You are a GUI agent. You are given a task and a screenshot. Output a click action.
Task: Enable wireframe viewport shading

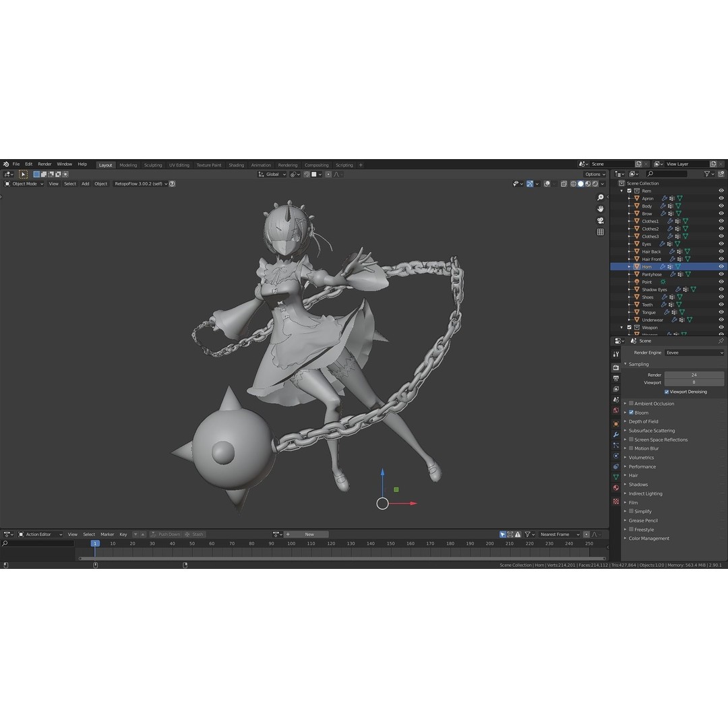point(574,184)
